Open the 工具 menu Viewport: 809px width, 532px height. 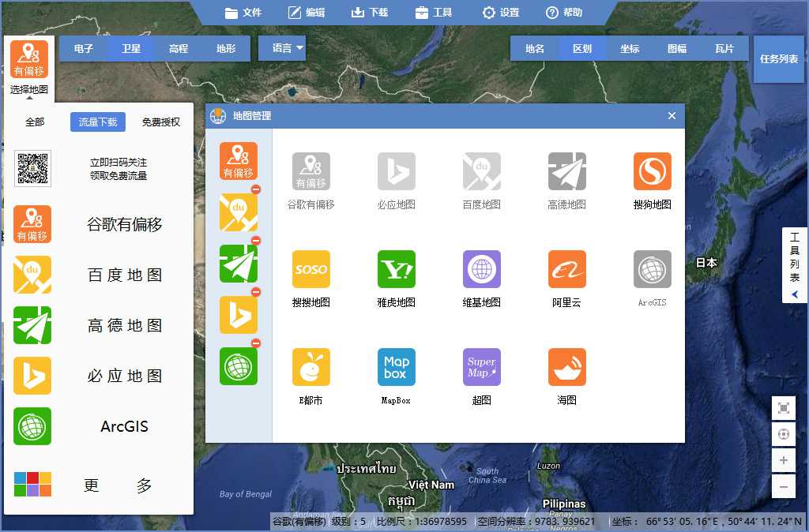(x=434, y=13)
